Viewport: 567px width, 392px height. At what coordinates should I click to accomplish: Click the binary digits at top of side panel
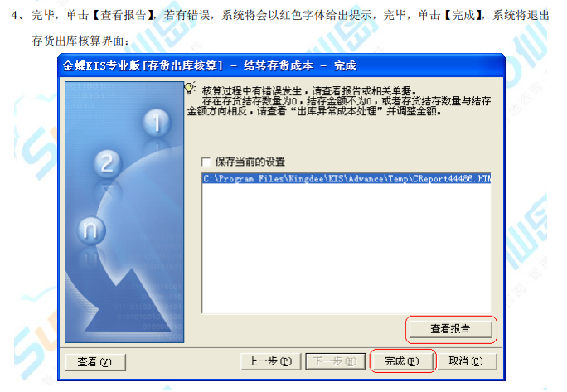coord(96,99)
